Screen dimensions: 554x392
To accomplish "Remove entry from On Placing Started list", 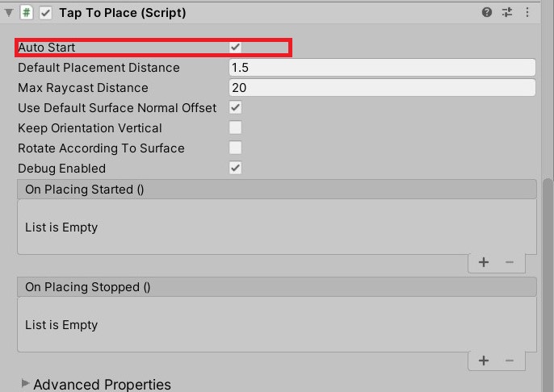I will (509, 262).
